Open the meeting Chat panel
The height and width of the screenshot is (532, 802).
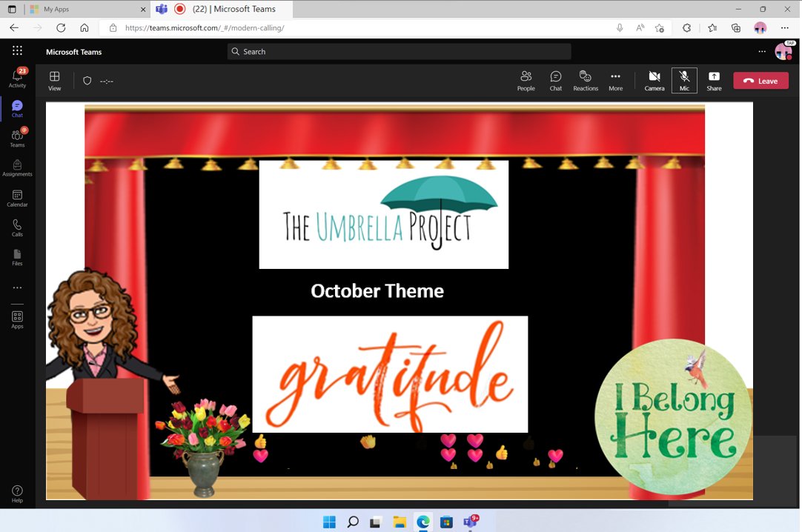pyautogui.click(x=555, y=81)
